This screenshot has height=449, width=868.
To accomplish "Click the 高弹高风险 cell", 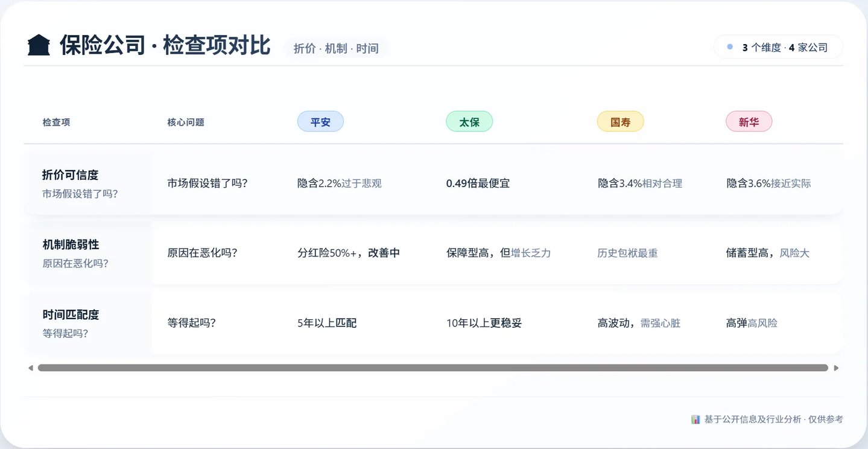I will tap(752, 323).
